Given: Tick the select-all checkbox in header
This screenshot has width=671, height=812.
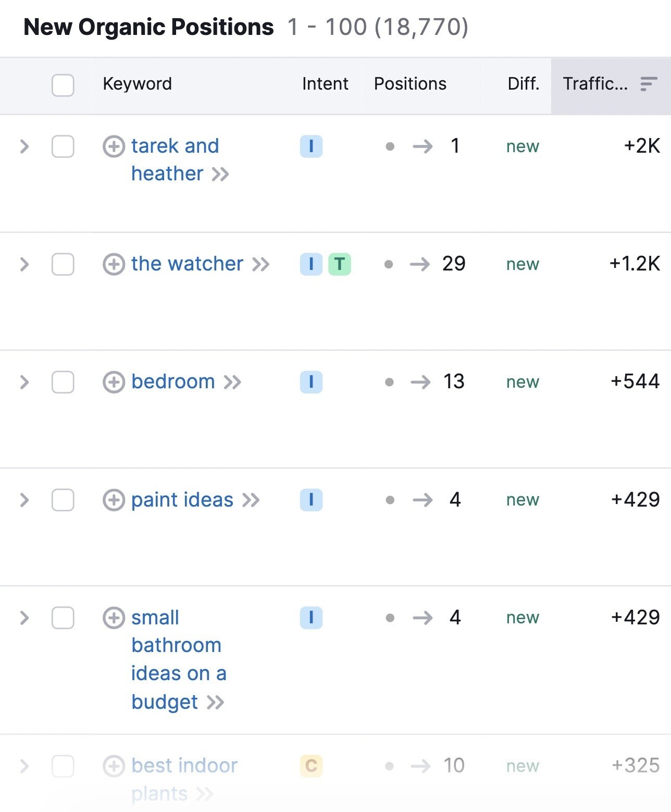Looking at the screenshot, I should 63,85.
